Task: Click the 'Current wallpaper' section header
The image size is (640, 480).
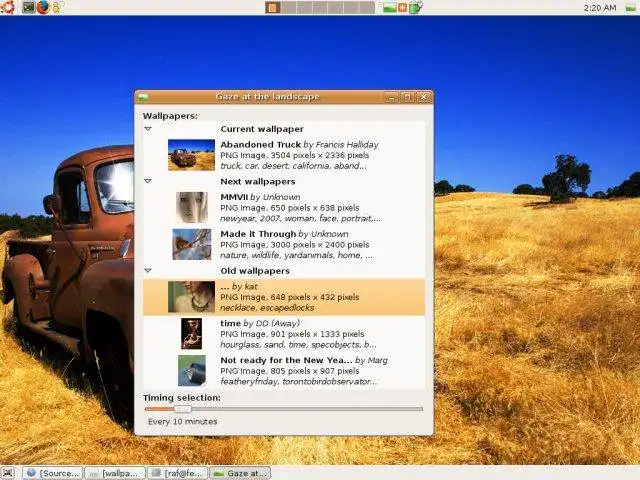Action: [262, 129]
